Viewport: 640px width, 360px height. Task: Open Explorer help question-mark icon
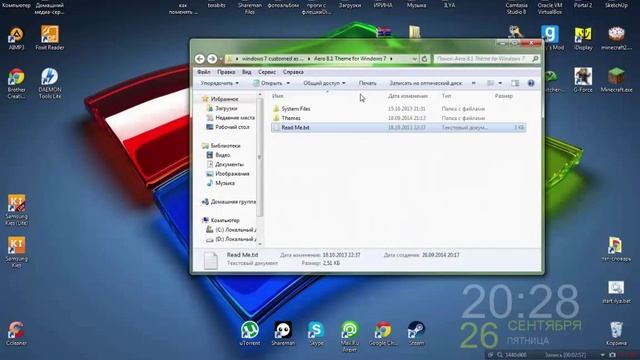[531, 83]
